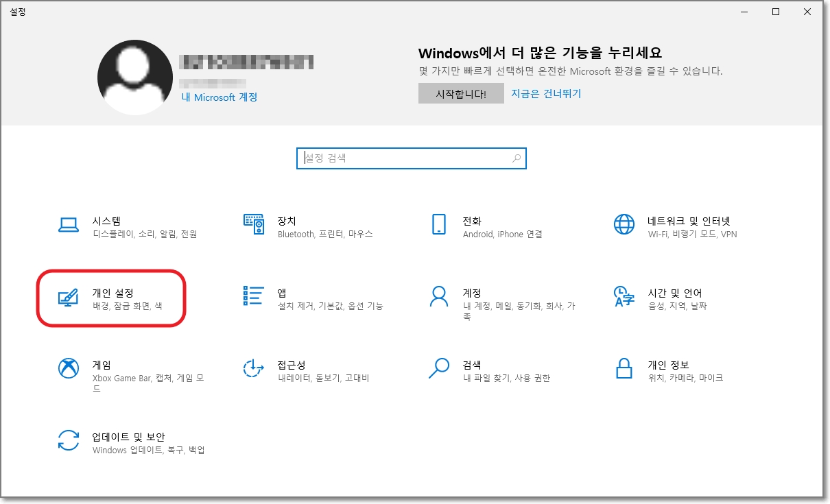Click the Bluetooth, 프린터, 마우스 description
This screenshot has height=504, width=830.
(325, 235)
